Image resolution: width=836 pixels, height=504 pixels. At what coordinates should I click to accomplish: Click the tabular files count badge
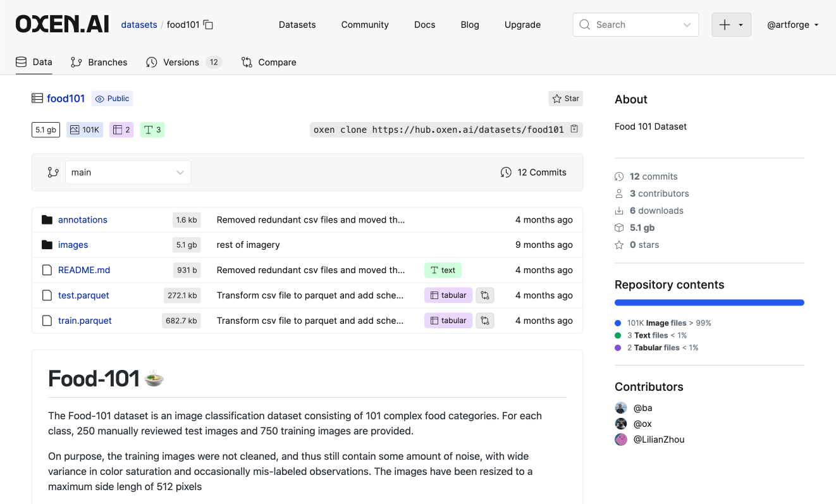[121, 130]
